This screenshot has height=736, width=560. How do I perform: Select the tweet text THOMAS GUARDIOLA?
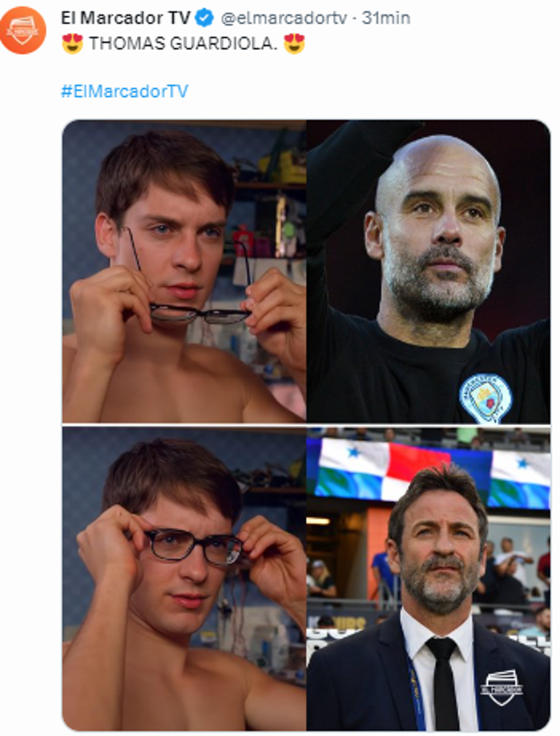(x=184, y=42)
